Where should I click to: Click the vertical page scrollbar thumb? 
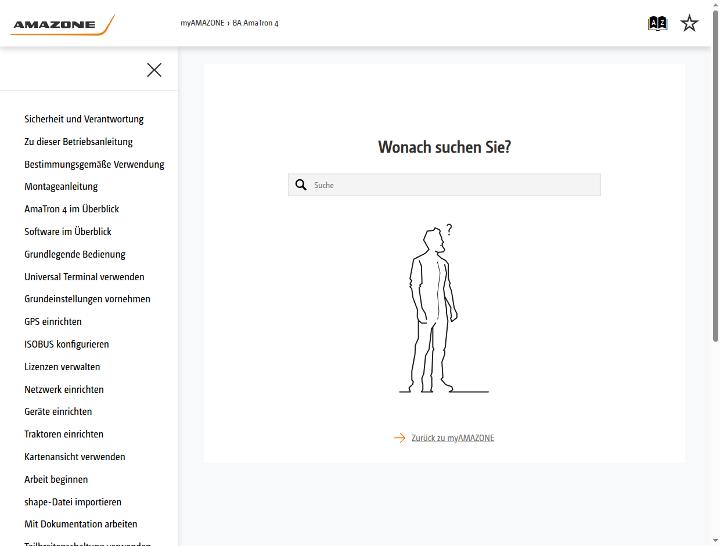pos(715,177)
